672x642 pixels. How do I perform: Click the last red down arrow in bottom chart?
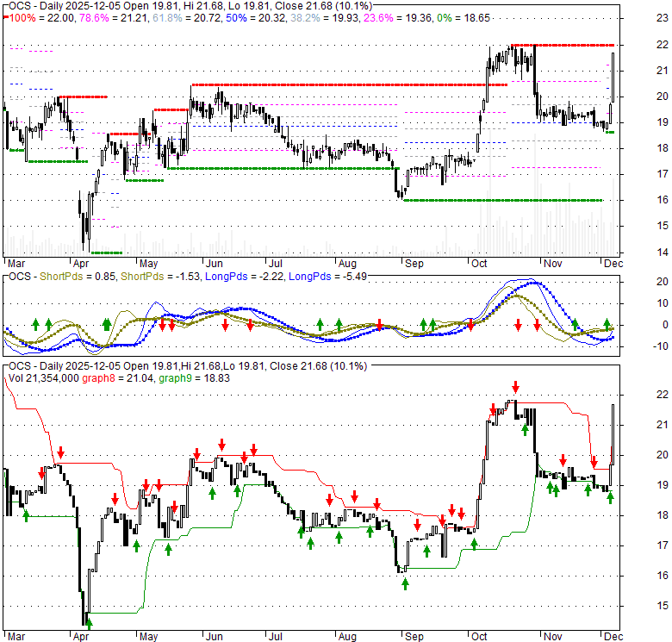point(594,463)
